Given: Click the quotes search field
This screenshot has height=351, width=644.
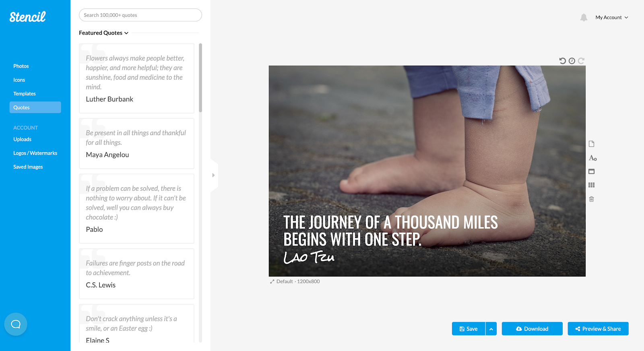Looking at the screenshot, I should 140,15.
